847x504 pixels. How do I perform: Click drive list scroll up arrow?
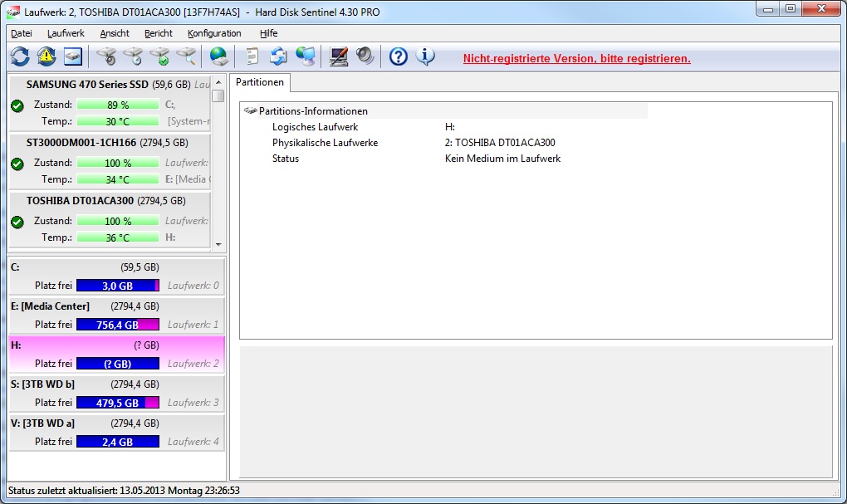[x=218, y=83]
